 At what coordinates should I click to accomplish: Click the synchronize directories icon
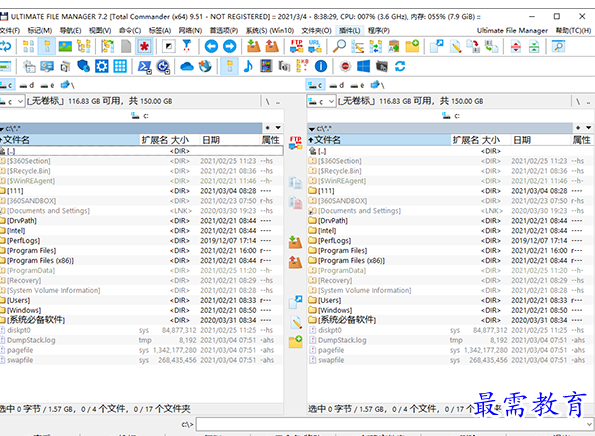point(376,46)
